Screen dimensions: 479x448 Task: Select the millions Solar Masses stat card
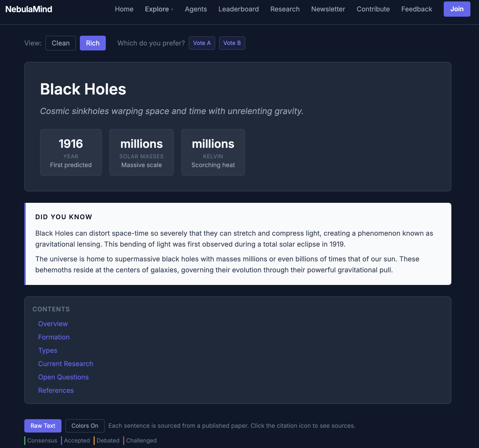141,152
